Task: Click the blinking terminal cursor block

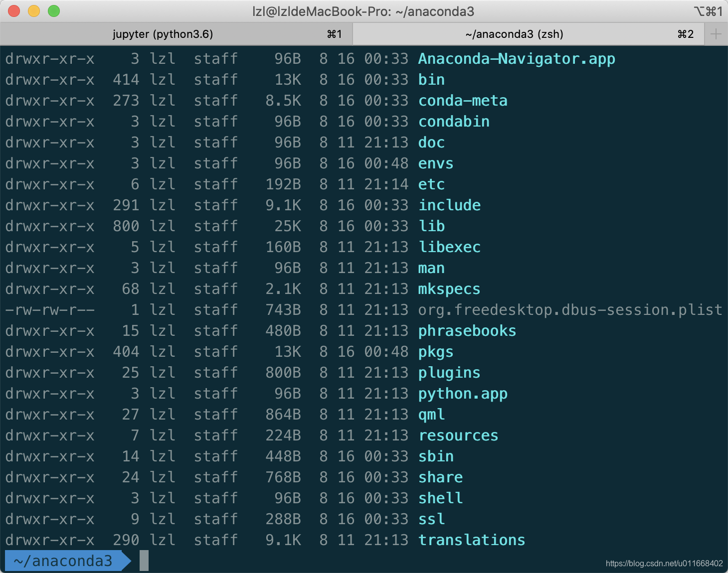Action: click(x=145, y=561)
